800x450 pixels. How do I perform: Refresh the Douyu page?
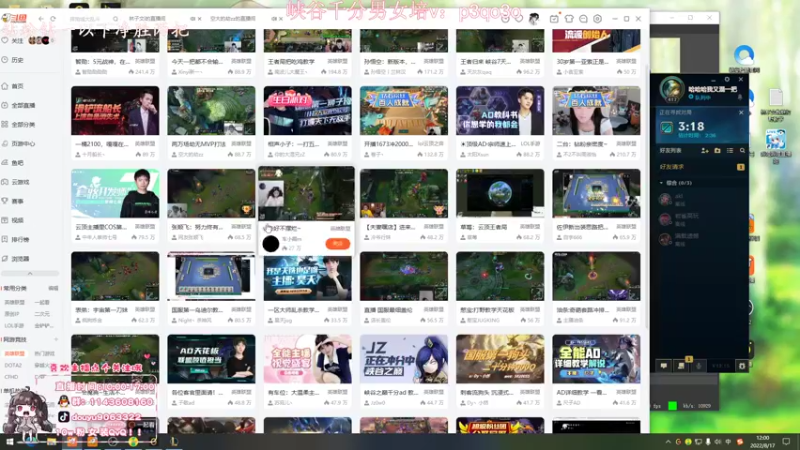click(53, 18)
